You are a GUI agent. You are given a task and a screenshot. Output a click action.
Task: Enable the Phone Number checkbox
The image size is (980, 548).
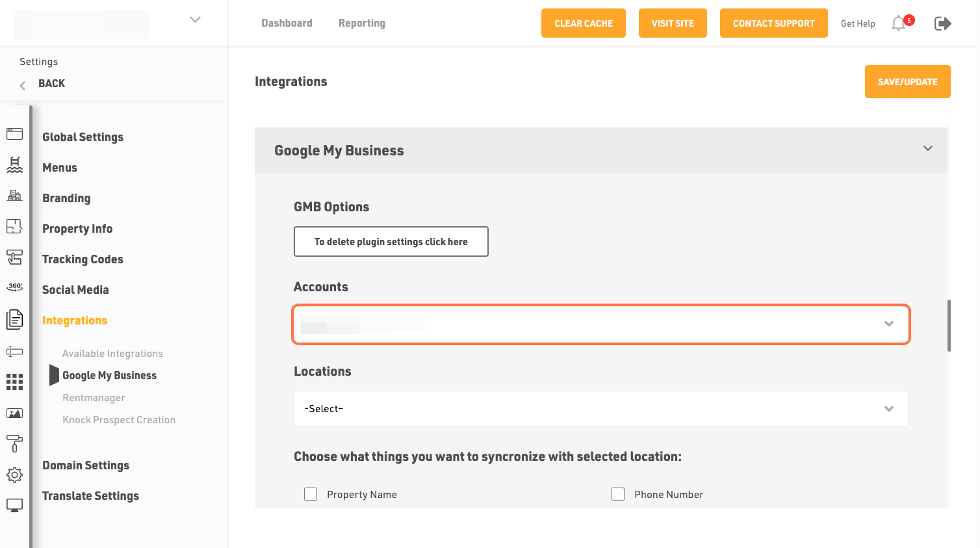pos(618,494)
